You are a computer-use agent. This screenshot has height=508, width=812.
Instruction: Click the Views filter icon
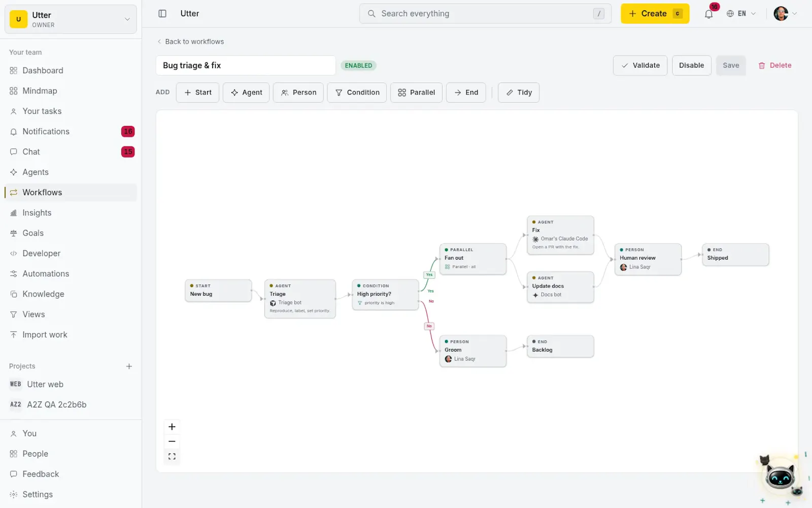click(x=14, y=314)
